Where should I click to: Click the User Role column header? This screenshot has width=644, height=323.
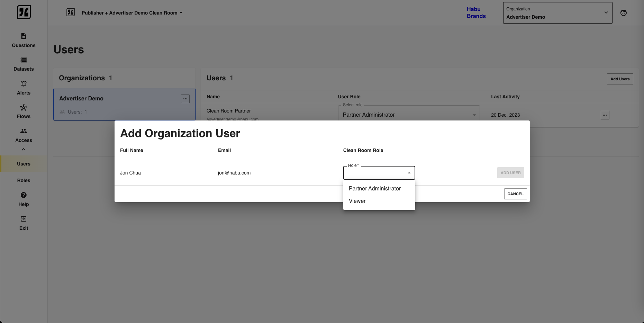point(349,97)
